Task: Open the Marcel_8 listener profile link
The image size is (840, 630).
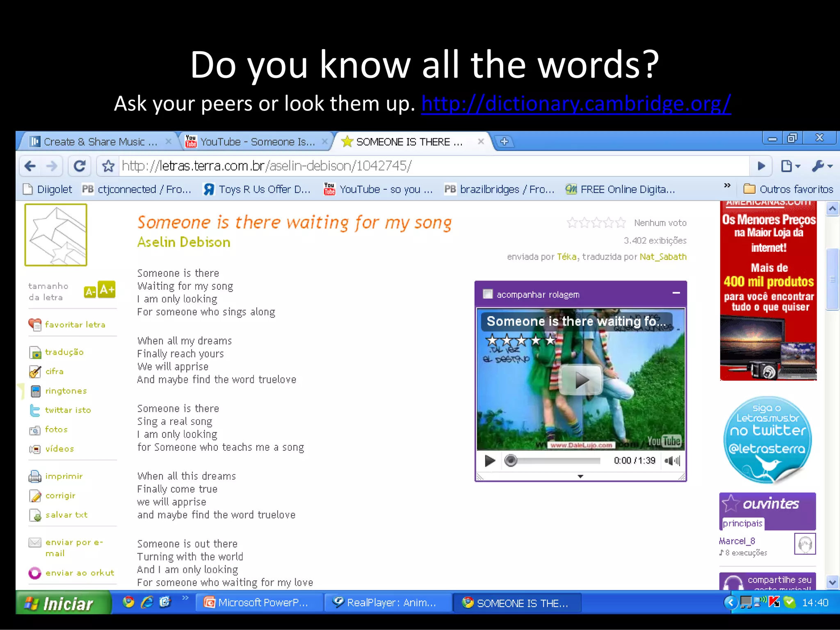Action: (737, 541)
